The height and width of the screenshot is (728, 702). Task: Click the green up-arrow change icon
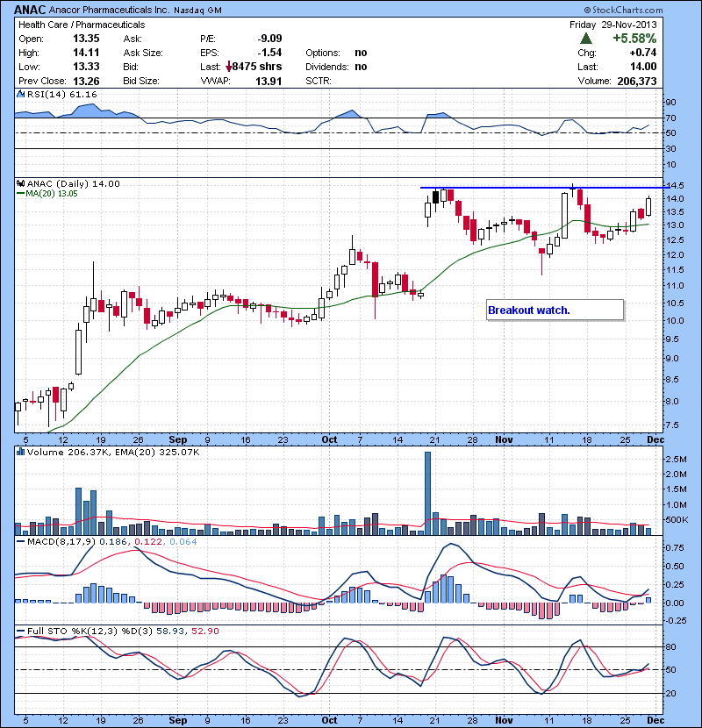coord(586,38)
